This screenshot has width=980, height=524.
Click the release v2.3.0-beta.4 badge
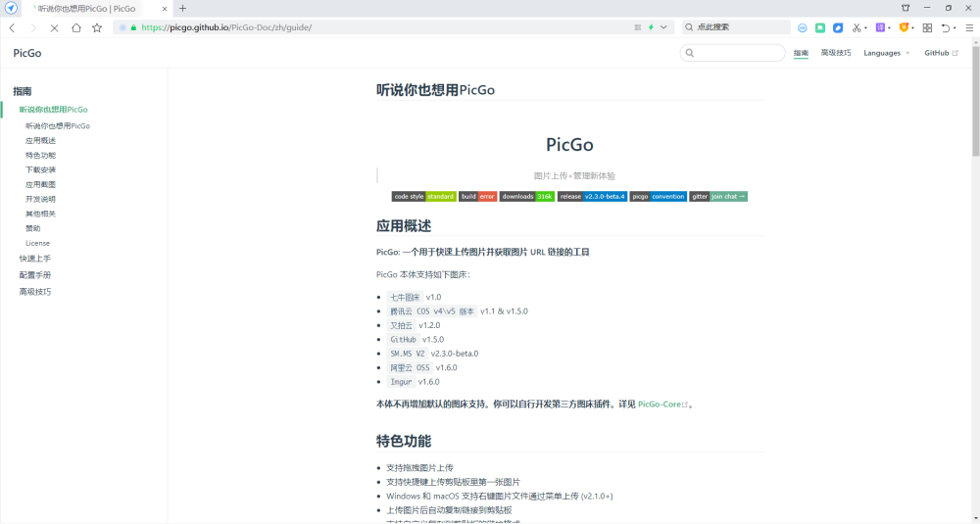[592, 196]
